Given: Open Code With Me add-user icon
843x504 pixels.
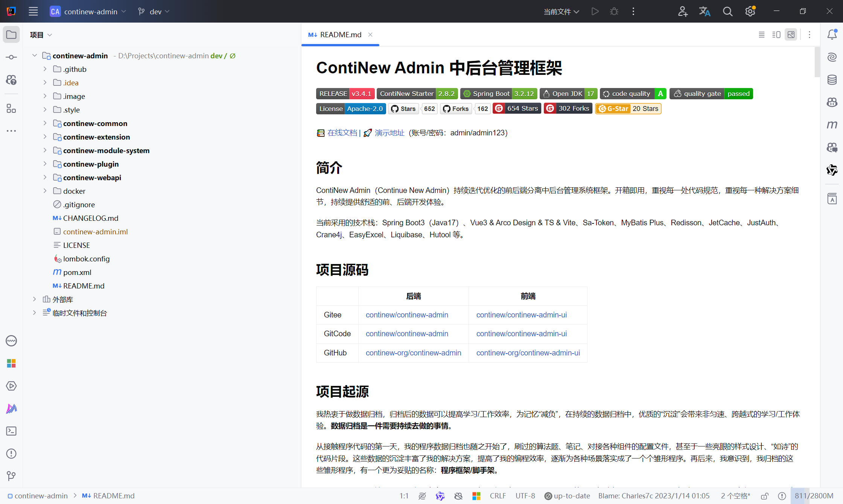Looking at the screenshot, I should 683,11.
